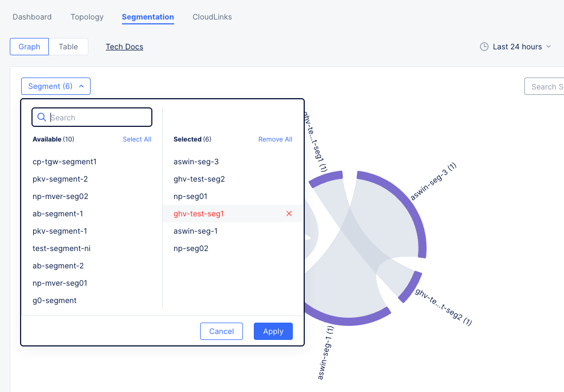Image resolution: width=564 pixels, height=392 pixels.
Task: Click Remove All selected segments
Action: (275, 139)
